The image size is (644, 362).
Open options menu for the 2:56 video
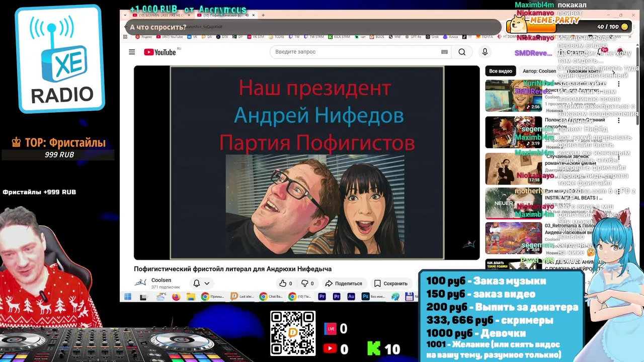point(619,84)
